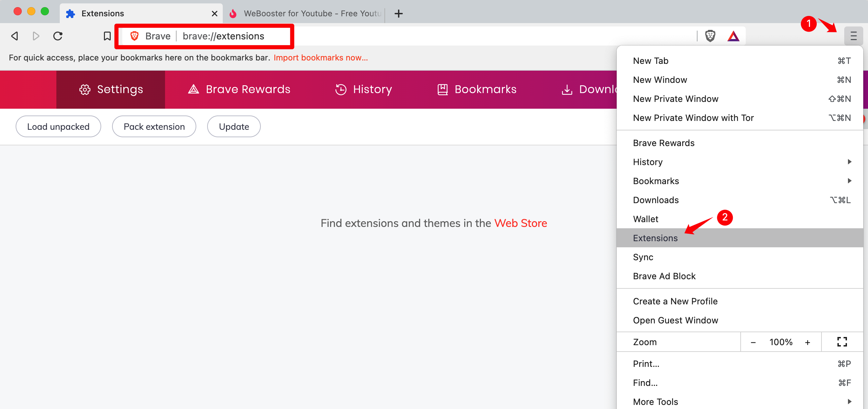Click the Brave lion icon in address bar
The height and width of the screenshot is (409, 868).
coord(134,36)
